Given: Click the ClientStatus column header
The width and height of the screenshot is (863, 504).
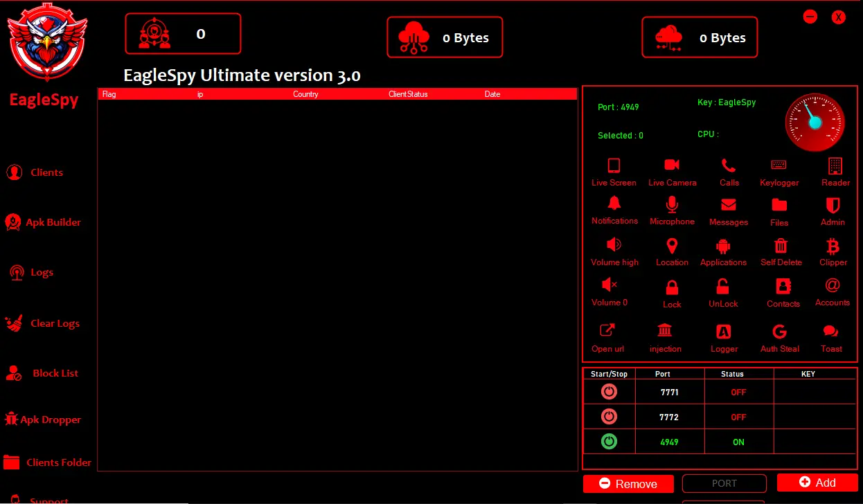Looking at the screenshot, I should click(x=408, y=94).
